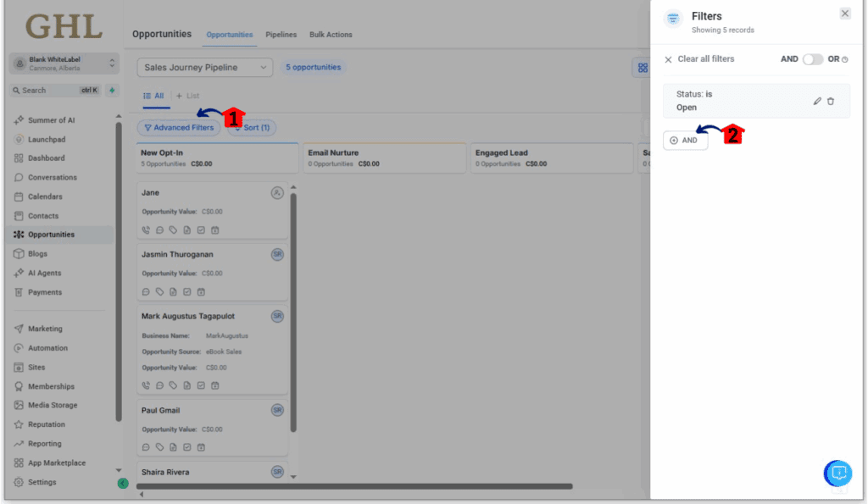The width and height of the screenshot is (868, 504).
Task: Click unassigned owner avatar on Jane's card
Action: [277, 193]
